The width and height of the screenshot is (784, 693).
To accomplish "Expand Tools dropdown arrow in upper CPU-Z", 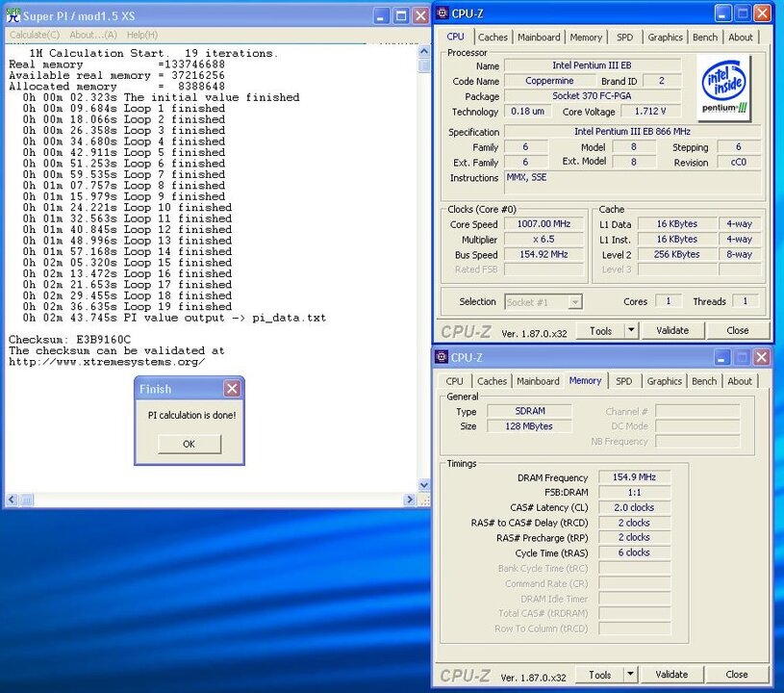I will (631, 331).
